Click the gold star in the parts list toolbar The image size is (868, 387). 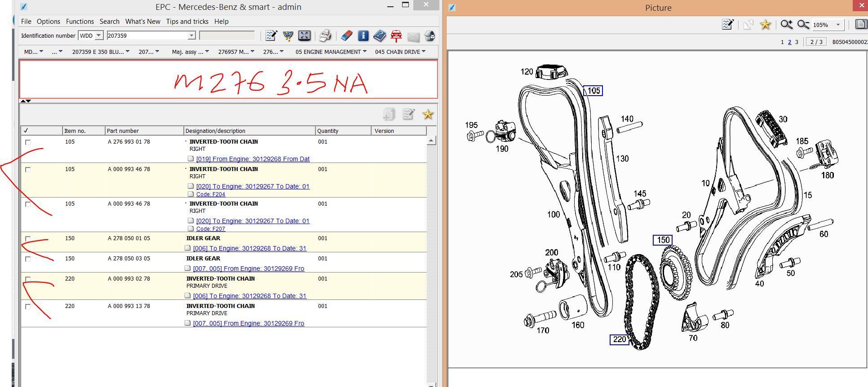[428, 114]
